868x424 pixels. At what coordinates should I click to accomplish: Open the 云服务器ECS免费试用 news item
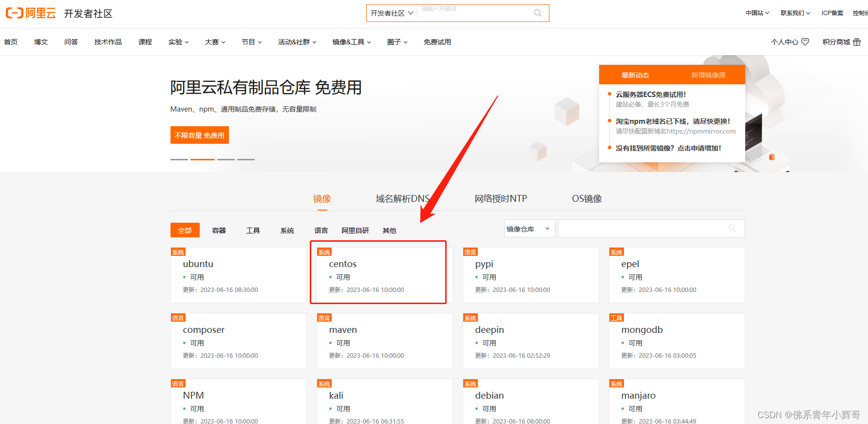coord(651,95)
